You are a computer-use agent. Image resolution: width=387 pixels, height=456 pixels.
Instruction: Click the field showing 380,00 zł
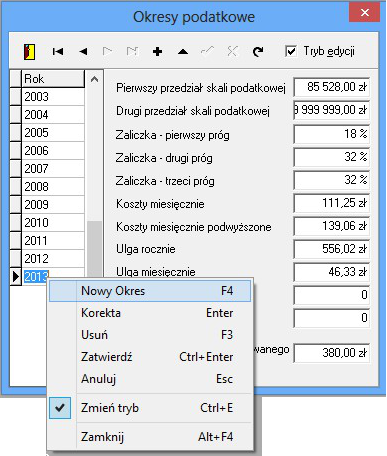(x=332, y=353)
